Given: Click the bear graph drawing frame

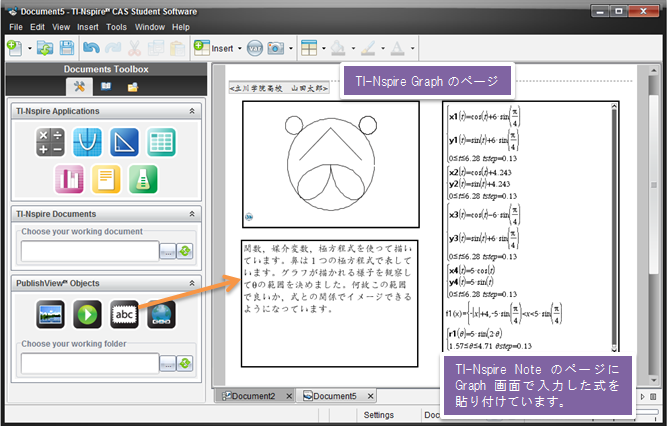Looking at the screenshot, I should click(331, 164).
